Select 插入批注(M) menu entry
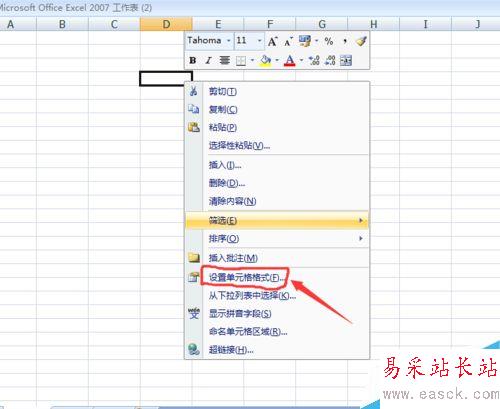 pos(277,258)
